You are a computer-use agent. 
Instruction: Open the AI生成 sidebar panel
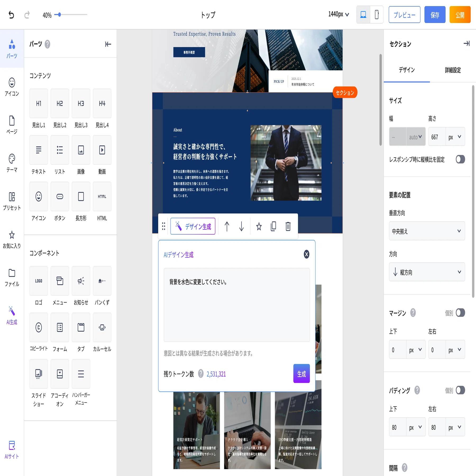coord(12,315)
